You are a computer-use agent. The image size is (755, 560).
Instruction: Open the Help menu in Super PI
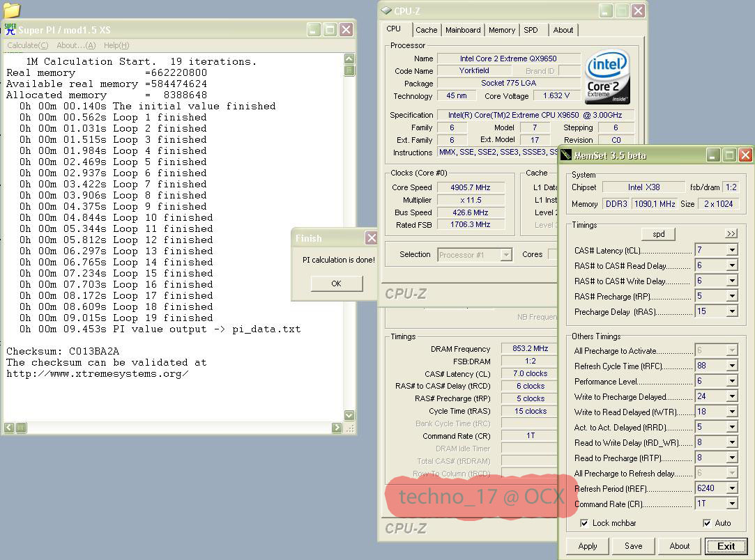tap(116, 45)
